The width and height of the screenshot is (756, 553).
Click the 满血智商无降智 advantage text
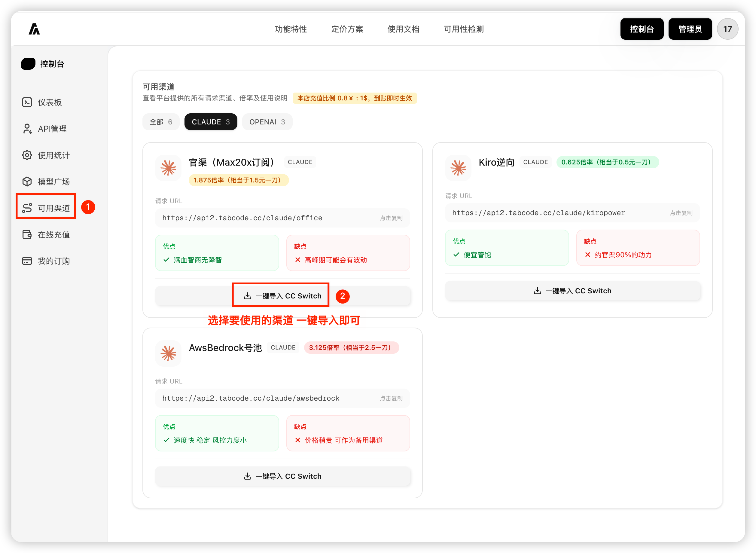click(197, 260)
